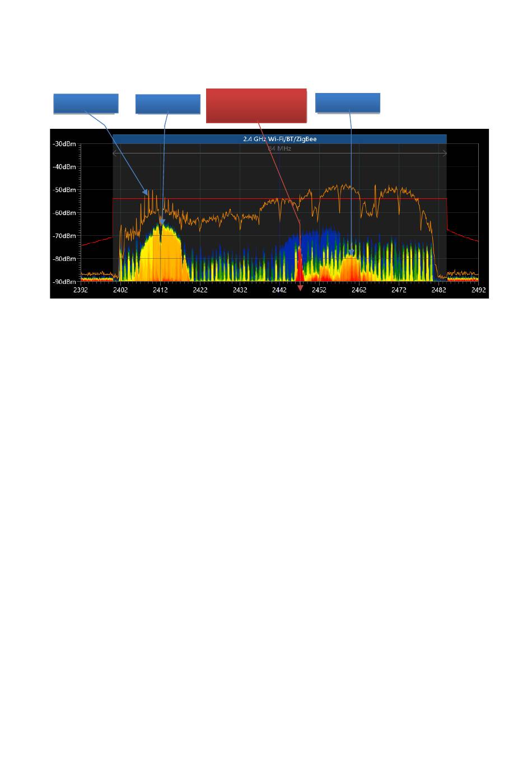Select the 2482 frequency tick label
The image size is (532, 783).
point(438,290)
